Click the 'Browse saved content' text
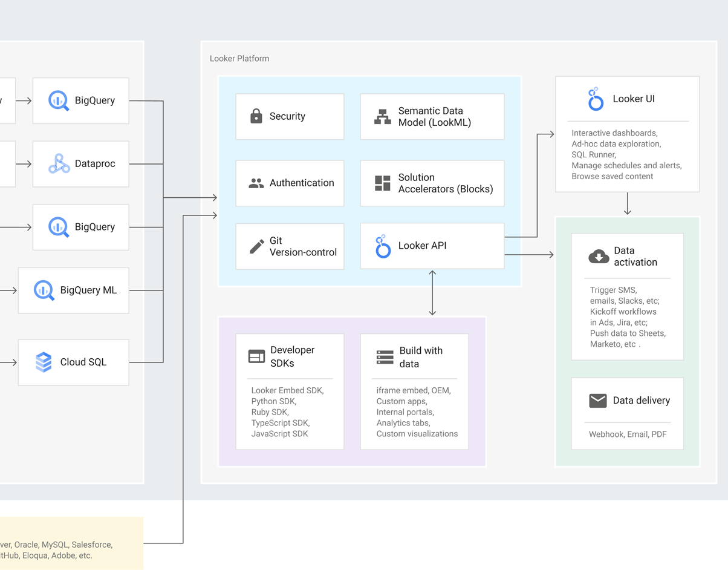This screenshot has width=728, height=570. 613,177
